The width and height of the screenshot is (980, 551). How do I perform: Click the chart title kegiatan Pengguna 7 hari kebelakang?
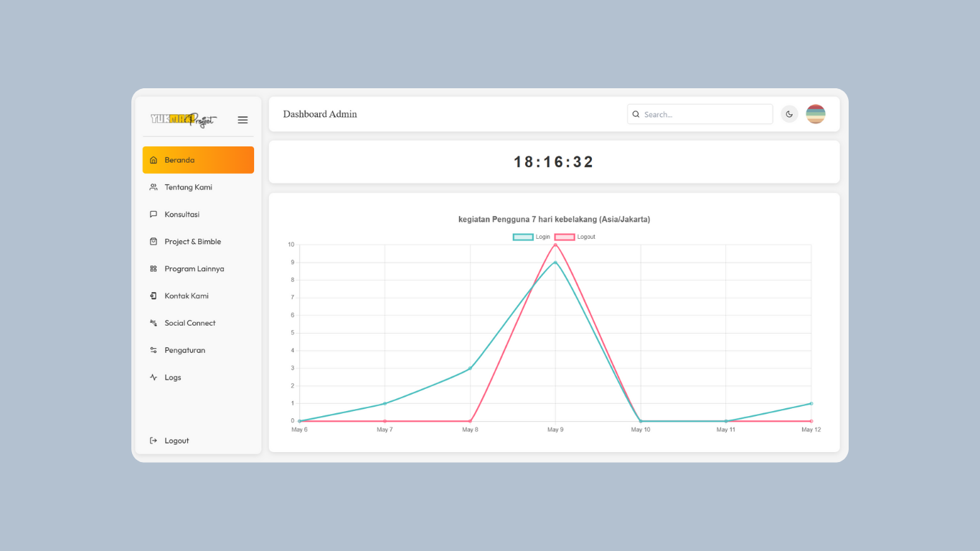pos(555,220)
